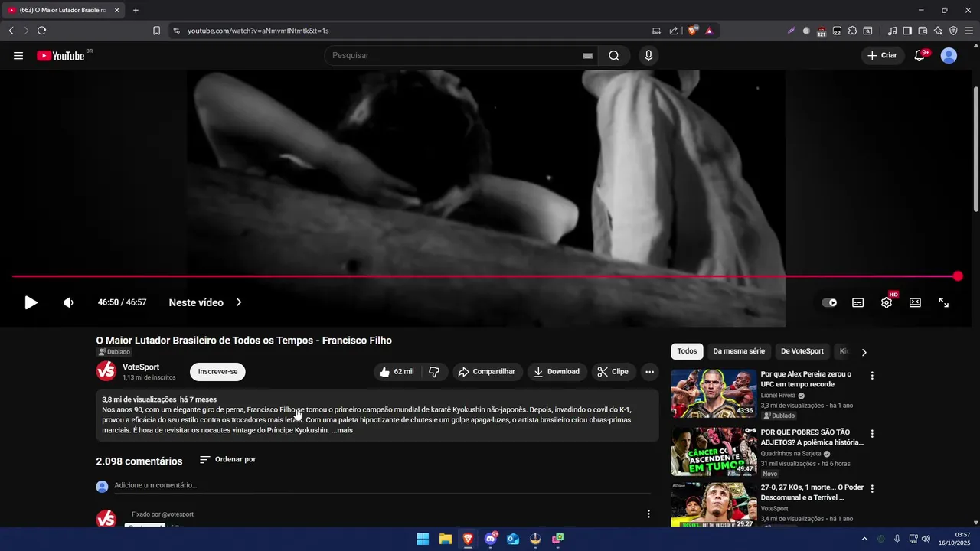
Task: Reload the page
Action: (41, 31)
